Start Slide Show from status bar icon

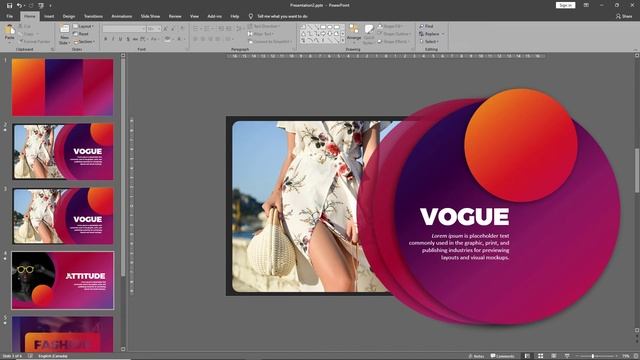567,356
